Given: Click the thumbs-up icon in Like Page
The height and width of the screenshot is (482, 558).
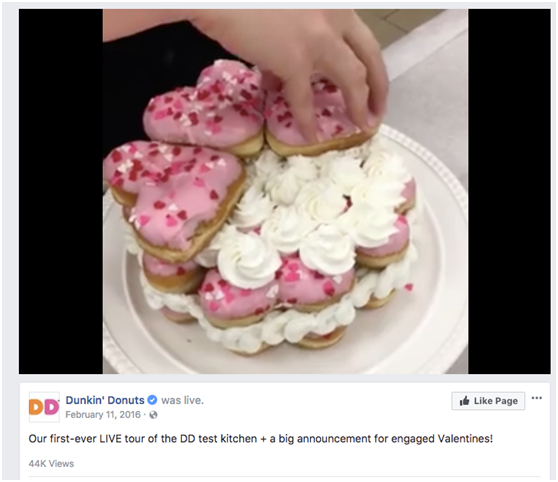Looking at the screenshot, I should 464,401.
